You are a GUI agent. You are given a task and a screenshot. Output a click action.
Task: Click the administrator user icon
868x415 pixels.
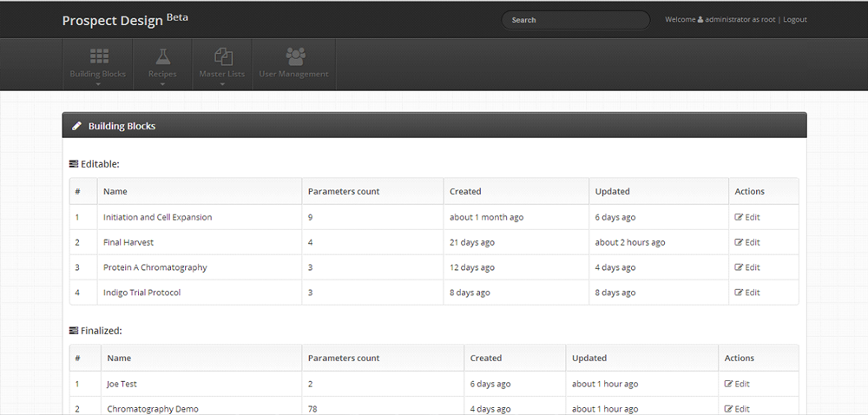click(700, 20)
